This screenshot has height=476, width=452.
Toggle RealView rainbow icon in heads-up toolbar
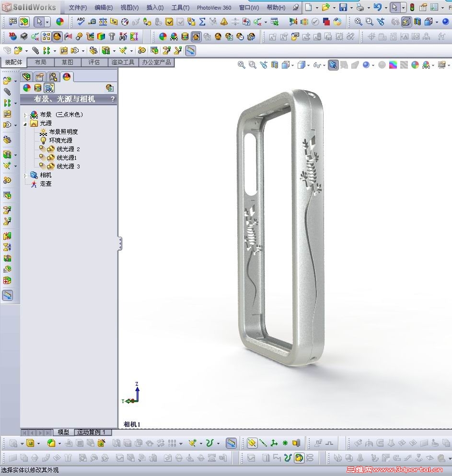coord(393,65)
